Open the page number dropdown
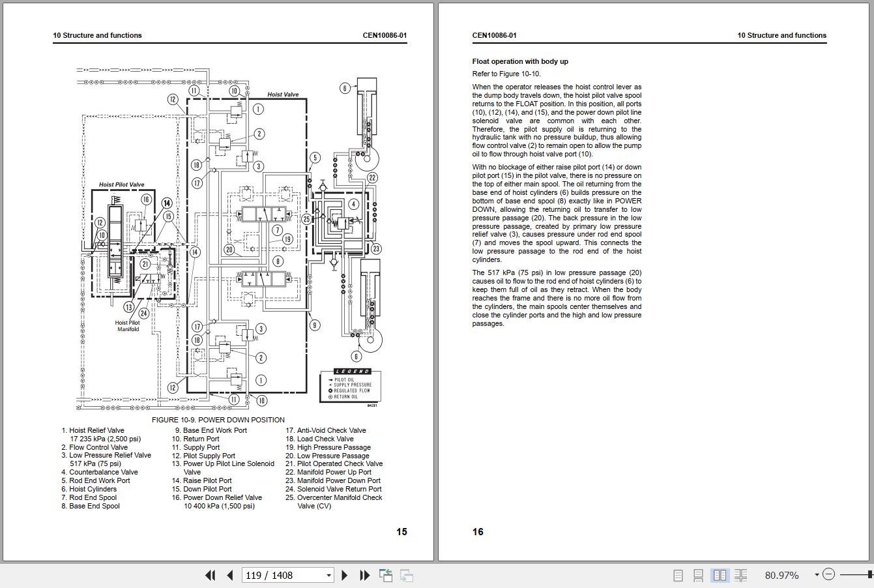Screen dimensions: 874x588 coord(328,575)
